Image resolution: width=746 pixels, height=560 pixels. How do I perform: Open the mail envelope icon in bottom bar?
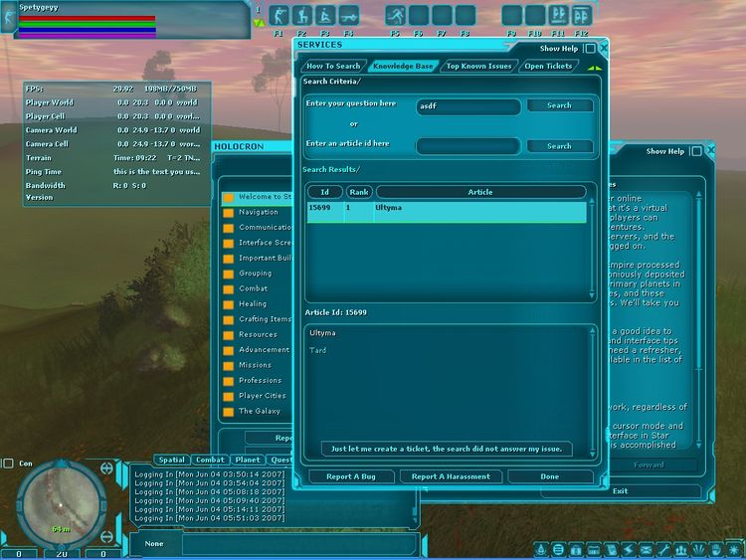(646, 550)
